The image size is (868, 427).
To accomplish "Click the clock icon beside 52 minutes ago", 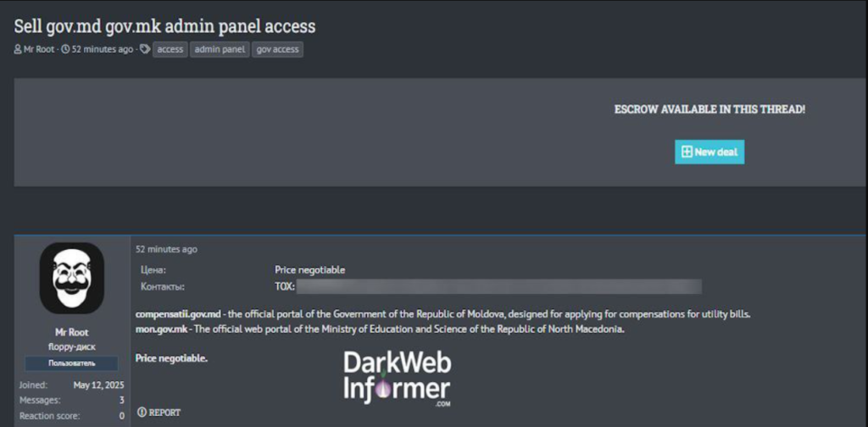I will [x=65, y=50].
